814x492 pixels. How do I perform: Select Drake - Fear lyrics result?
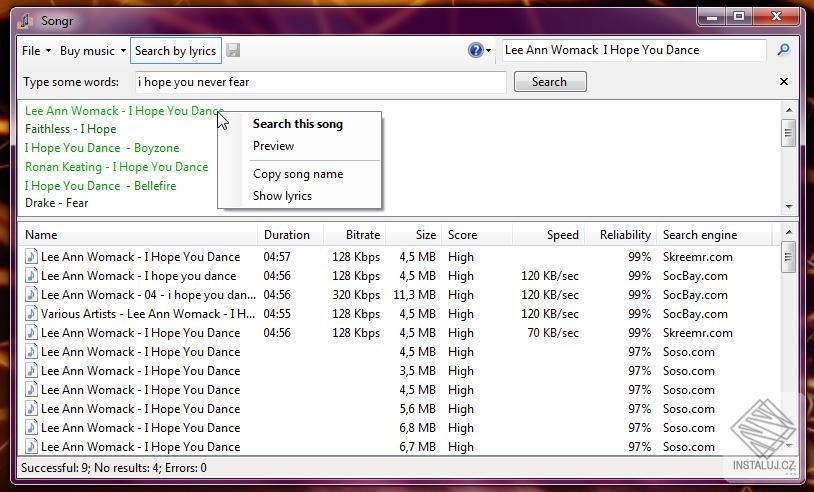(x=57, y=203)
